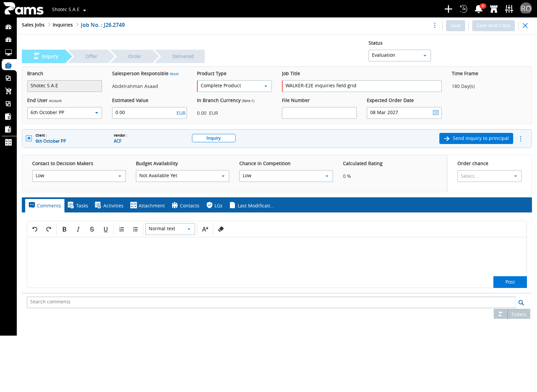Switch to the Comments tab
This screenshot has height=392, width=537.
45,206
